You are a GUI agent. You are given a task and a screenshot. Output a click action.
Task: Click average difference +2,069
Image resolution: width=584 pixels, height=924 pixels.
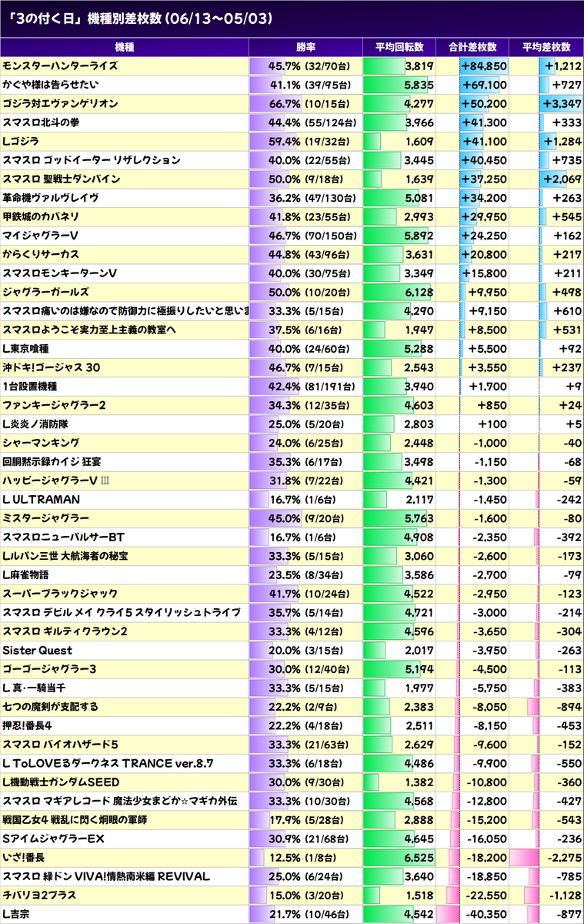pyautogui.click(x=562, y=179)
